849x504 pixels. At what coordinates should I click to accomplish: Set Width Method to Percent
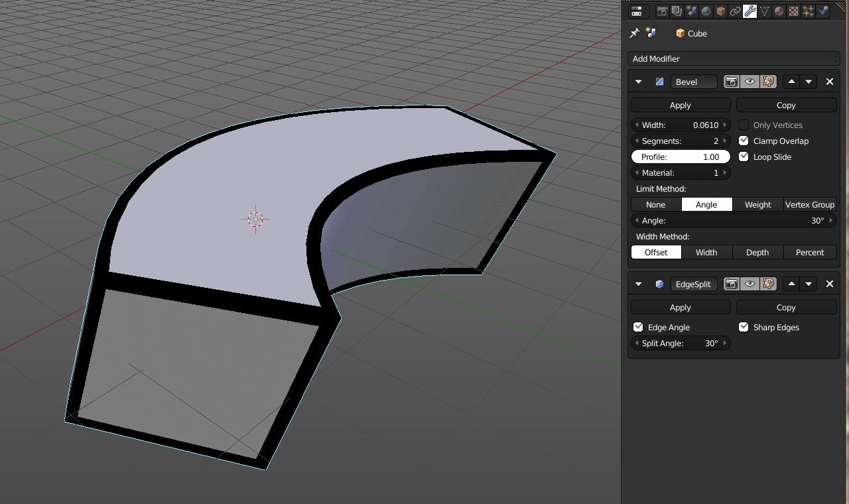(x=810, y=252)
